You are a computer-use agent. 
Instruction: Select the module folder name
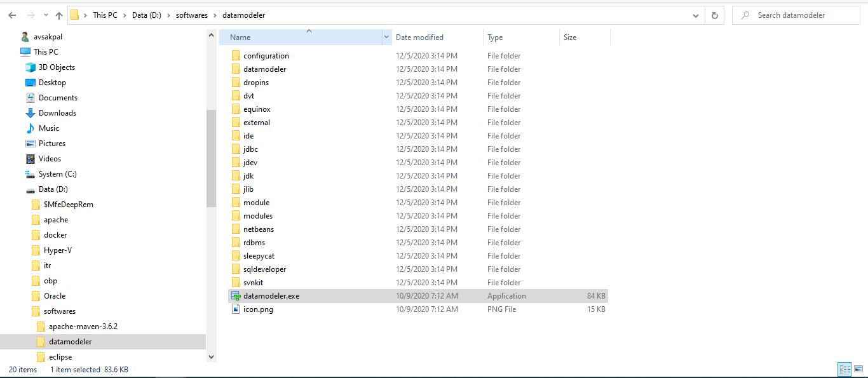click(256, 203)
